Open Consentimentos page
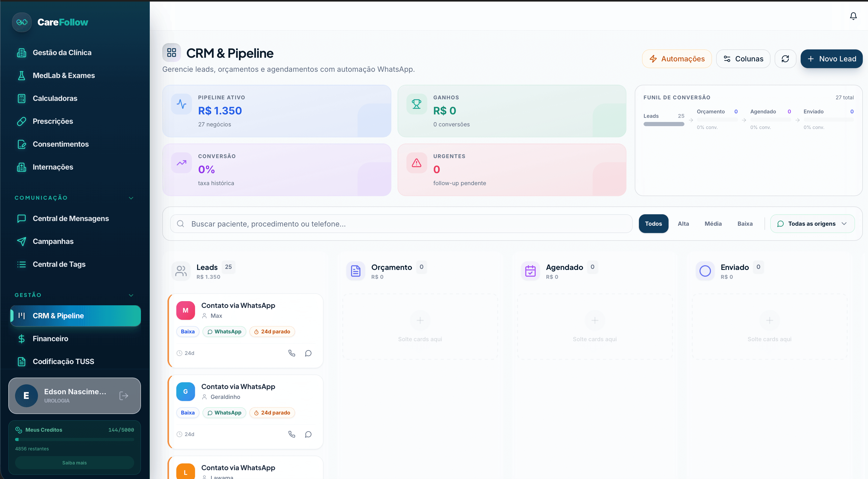The height and width of the screenshot is (479, 868). [75, 144]
